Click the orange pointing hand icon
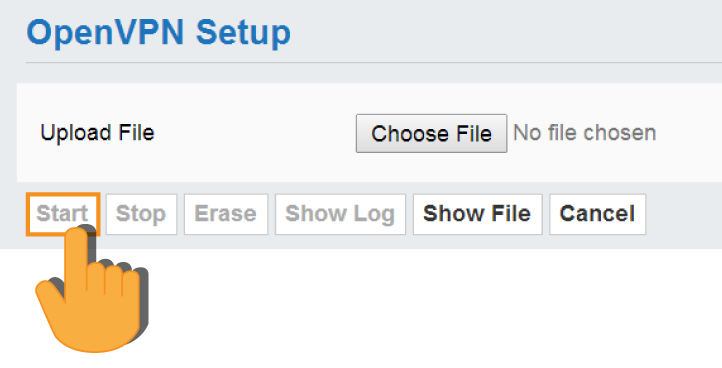 pyautogui.click(x=92, y=290)
